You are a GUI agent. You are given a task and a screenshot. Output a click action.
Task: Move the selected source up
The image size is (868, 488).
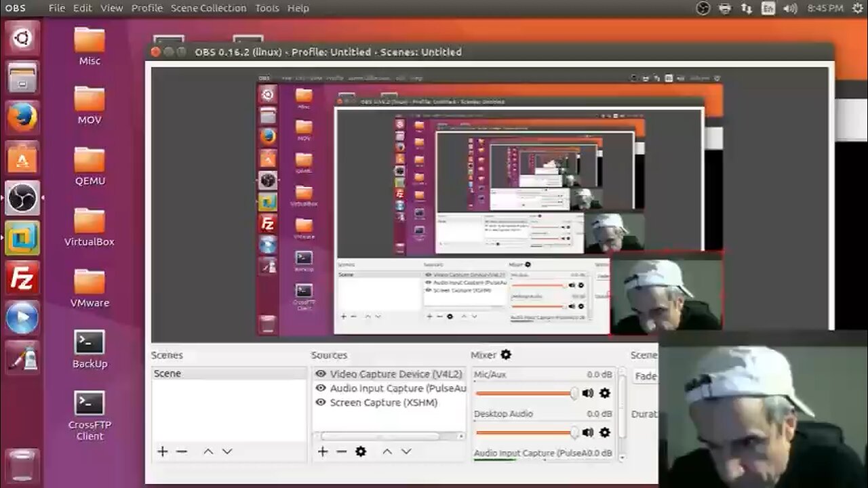point(387,451)
